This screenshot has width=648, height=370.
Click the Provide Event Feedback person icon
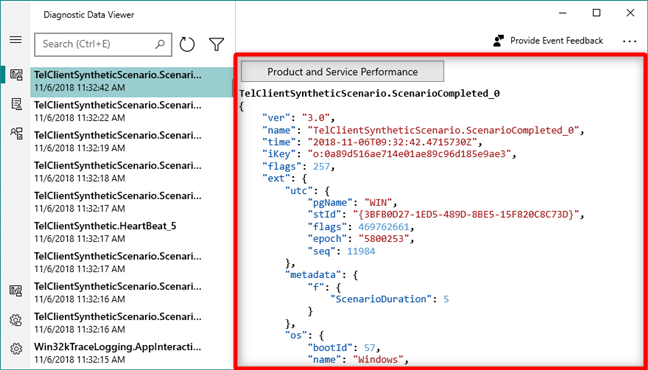coord(499,41)
